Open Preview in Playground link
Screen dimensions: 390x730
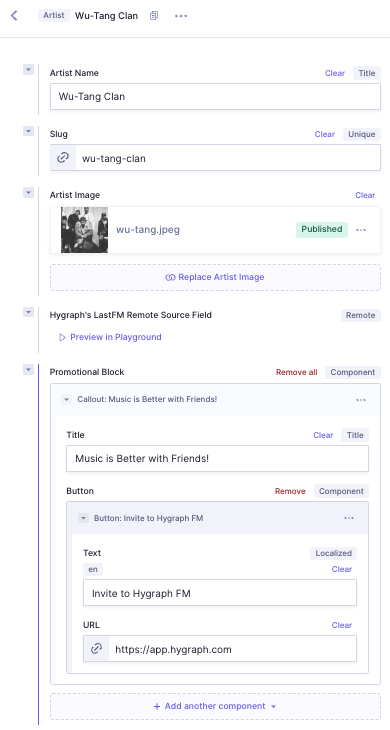click(x=110, y=337)
